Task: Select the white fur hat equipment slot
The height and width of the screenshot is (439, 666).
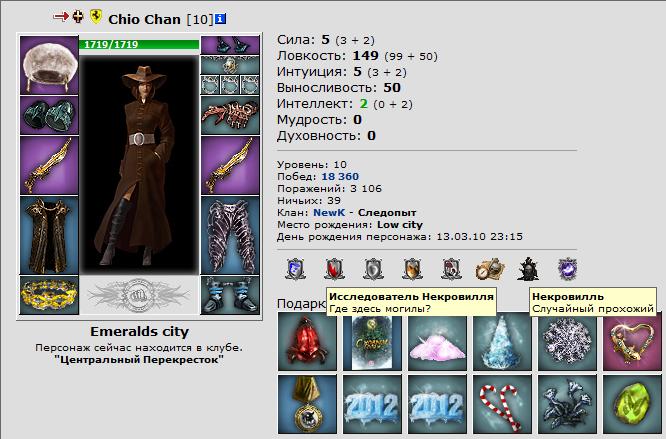Action: pyautogui.click(x=49, y=65)
